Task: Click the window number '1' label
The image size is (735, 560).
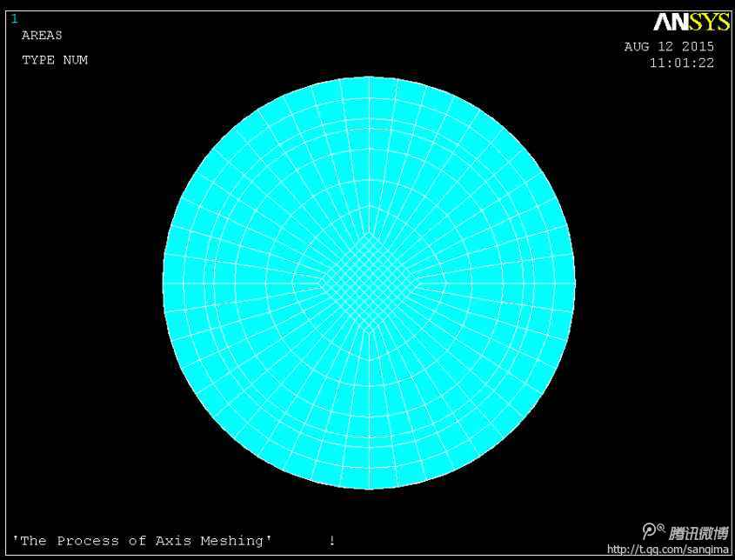Action: (15, 19)
